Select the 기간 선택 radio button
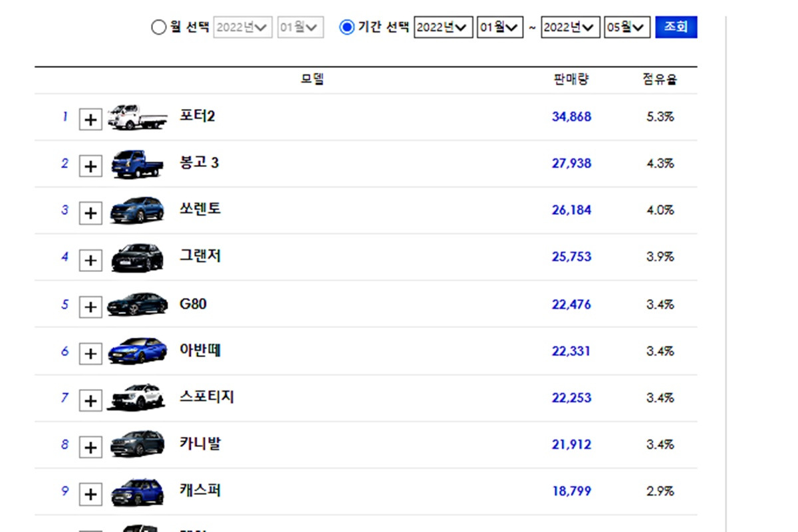 347,28
